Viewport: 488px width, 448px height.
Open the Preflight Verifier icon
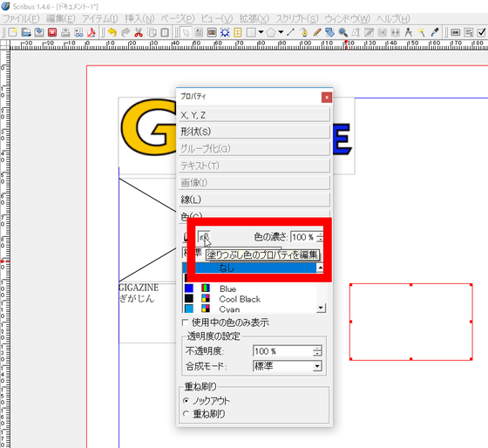tap(78, 32)
